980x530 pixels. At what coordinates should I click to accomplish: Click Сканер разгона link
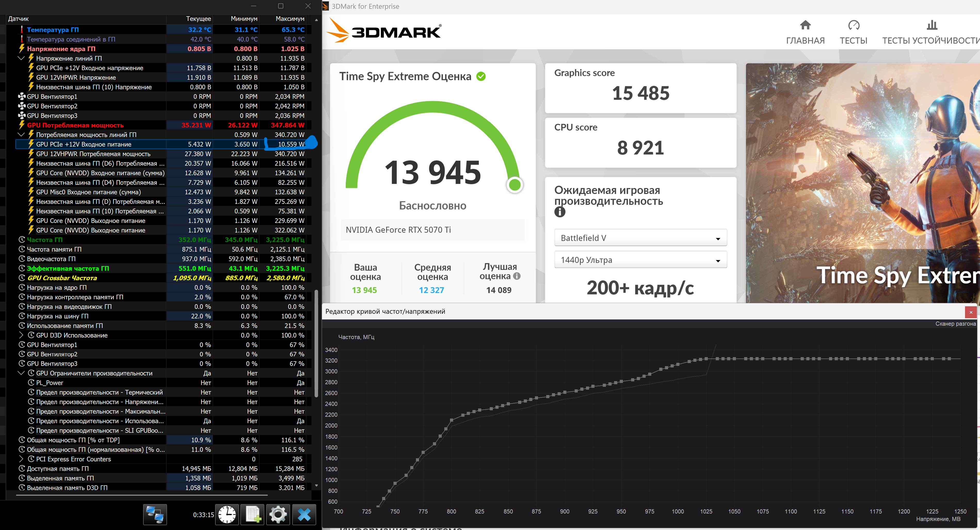pos(955,324)
